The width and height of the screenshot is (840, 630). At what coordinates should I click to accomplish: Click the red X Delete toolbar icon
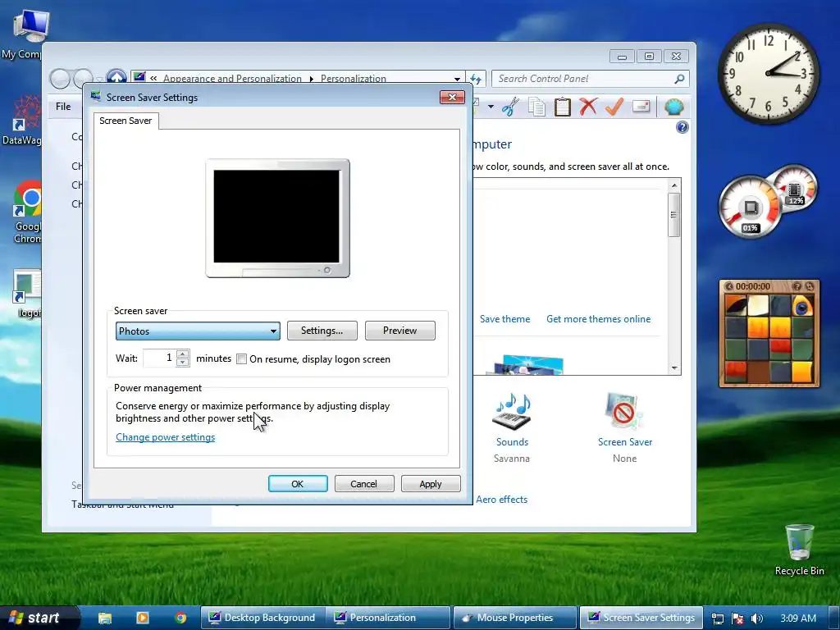point(587,106)
